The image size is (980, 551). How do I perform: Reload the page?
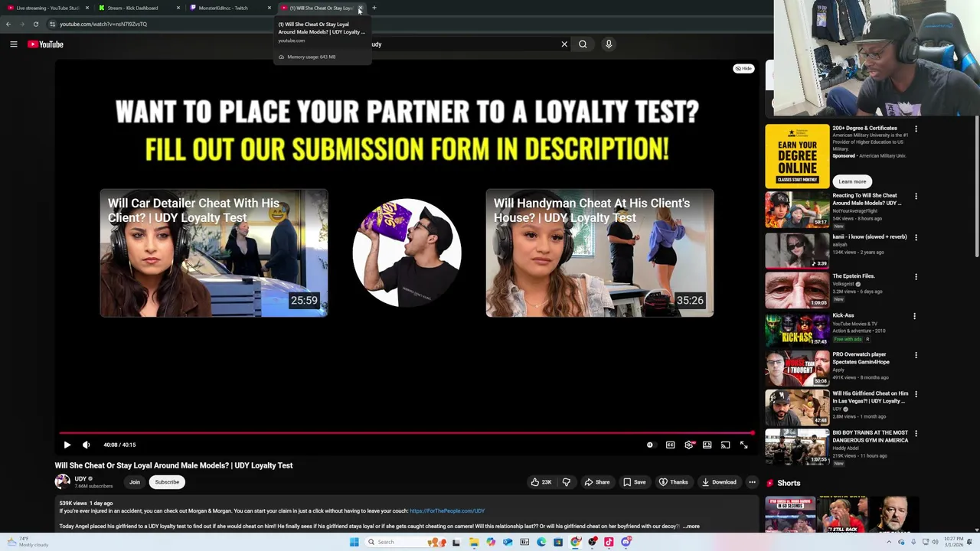[36, 24]
